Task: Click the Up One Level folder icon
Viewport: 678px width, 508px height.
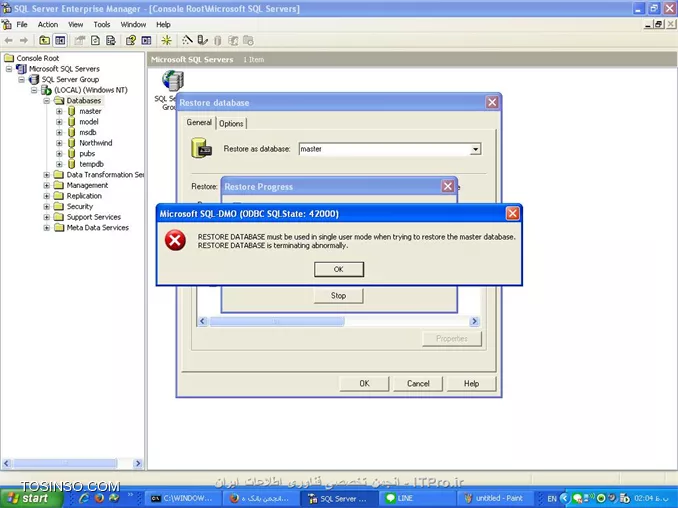Action: point(44,41)
